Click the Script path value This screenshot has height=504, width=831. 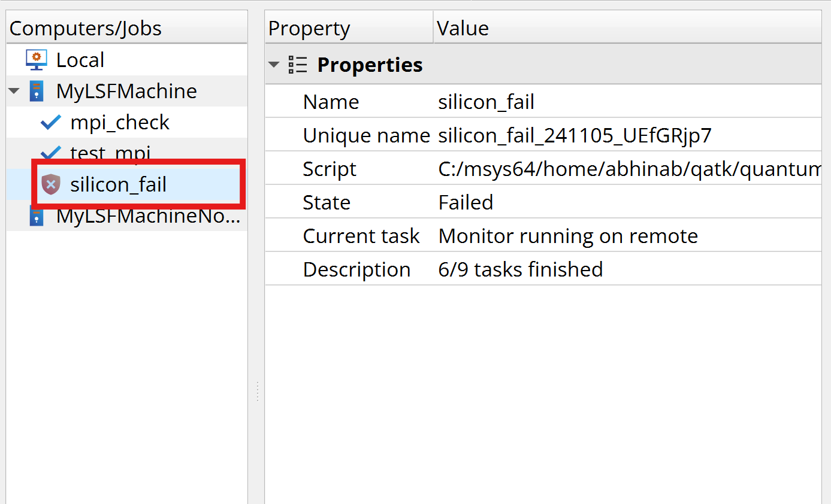630,169
